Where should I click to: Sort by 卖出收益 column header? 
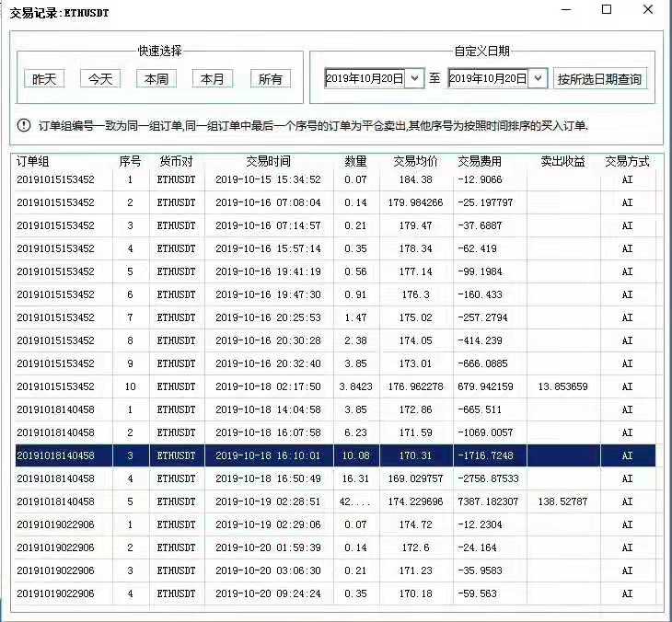click(x=562, y=162)
